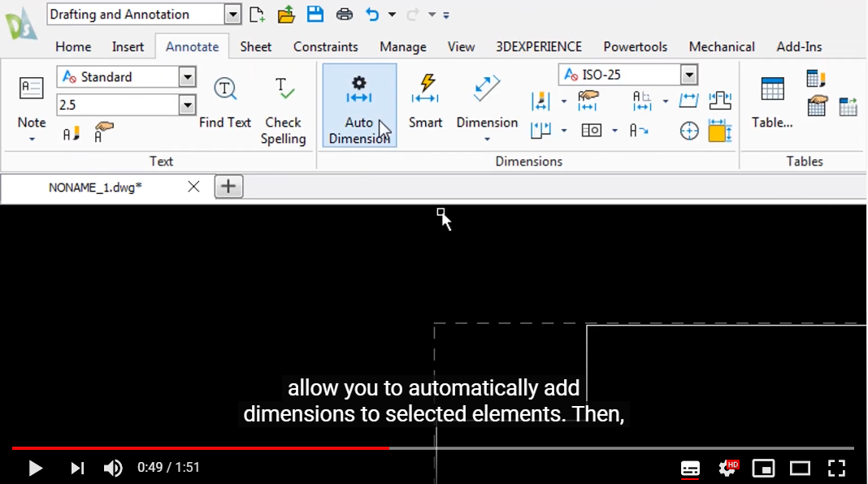868x484 pixels.
Task: Open the Standard text style dropdown
Action: (187, 77)
